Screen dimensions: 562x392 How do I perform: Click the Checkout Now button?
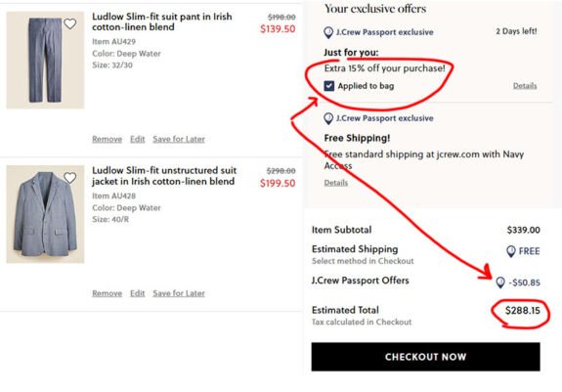click(x=425, y=357)
